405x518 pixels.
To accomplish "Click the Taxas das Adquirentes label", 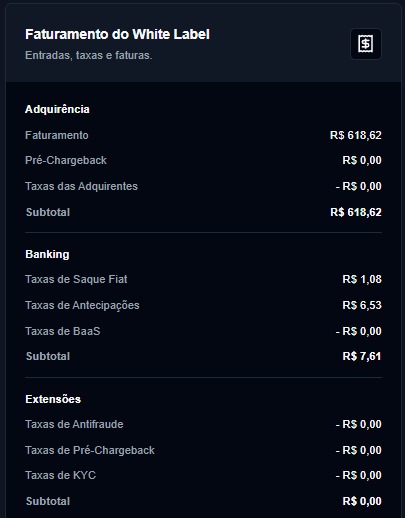I will tap(81, 186).
